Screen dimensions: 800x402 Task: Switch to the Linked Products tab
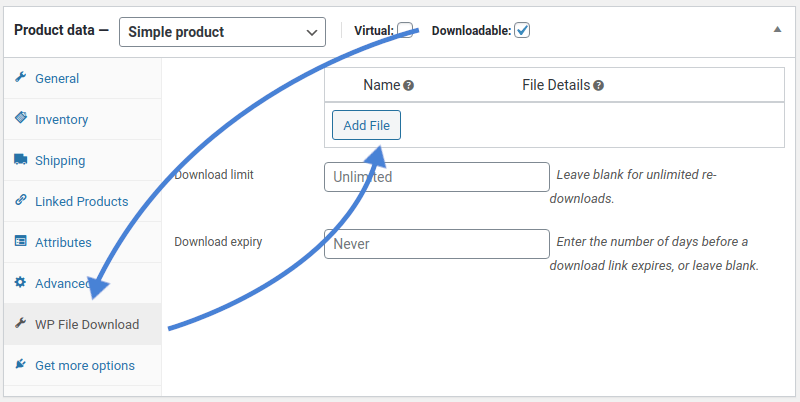81,201
